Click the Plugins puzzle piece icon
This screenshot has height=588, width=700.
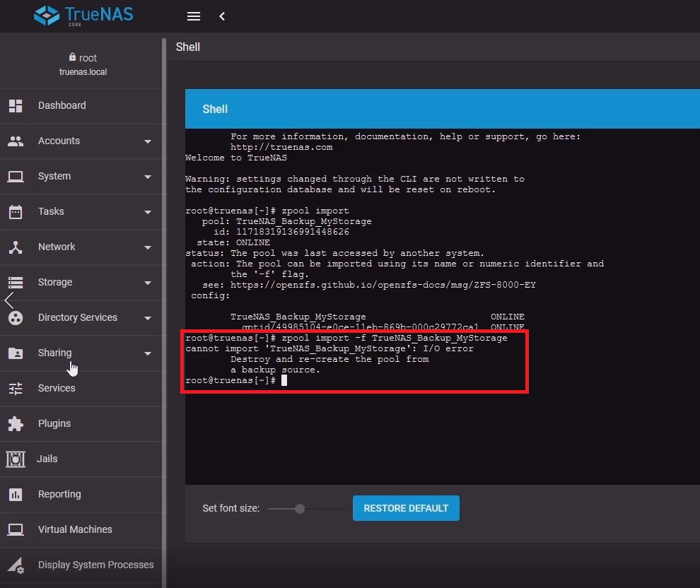pyautogui.click(x=16, y=424)
